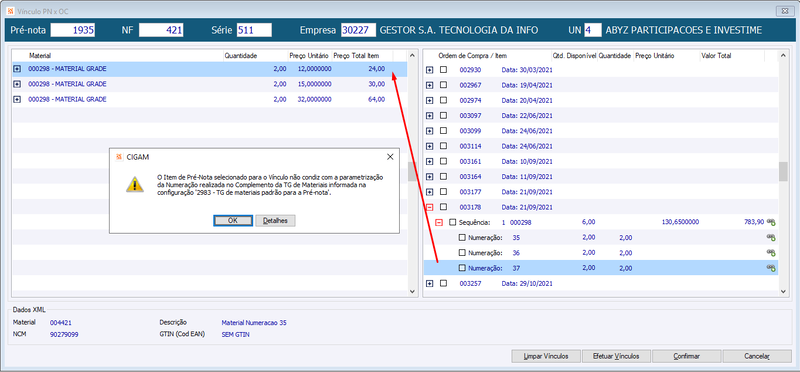Screen dimensions: 800x372
Task: Click the Vínculo PN x OC window icon
Action: pos(10,10)
